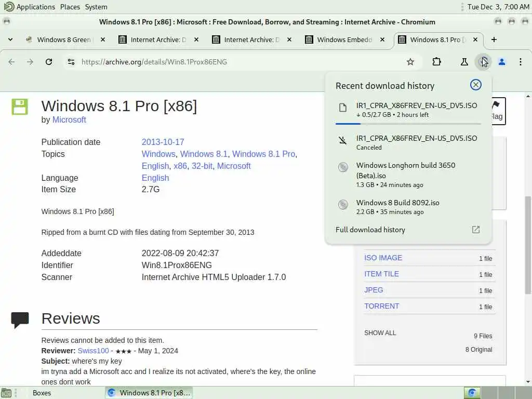Open the ITEM TILE download option

[x=381, y=274]
